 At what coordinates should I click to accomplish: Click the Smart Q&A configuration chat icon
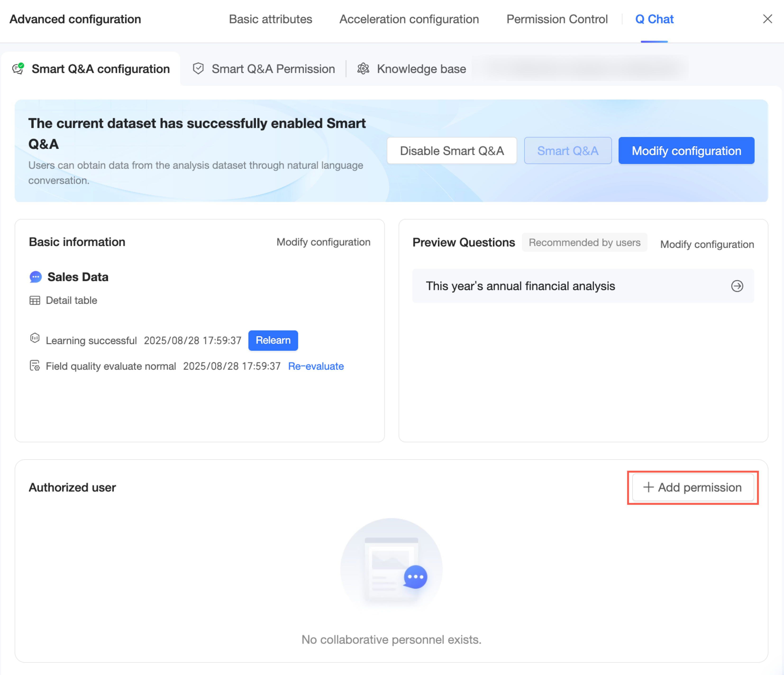(x=18, y=68)
